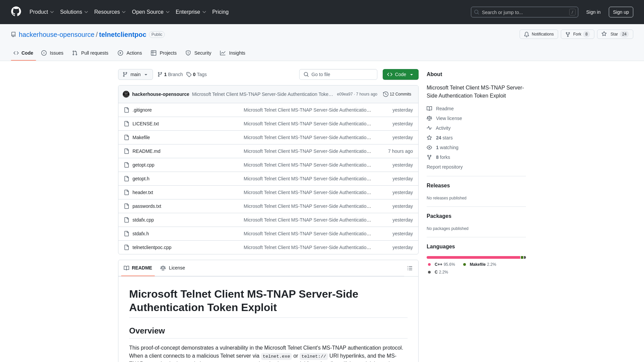This screenshot has height=362, width=644.
Task: View the 0 Tags list
Action: coord(197,74)
